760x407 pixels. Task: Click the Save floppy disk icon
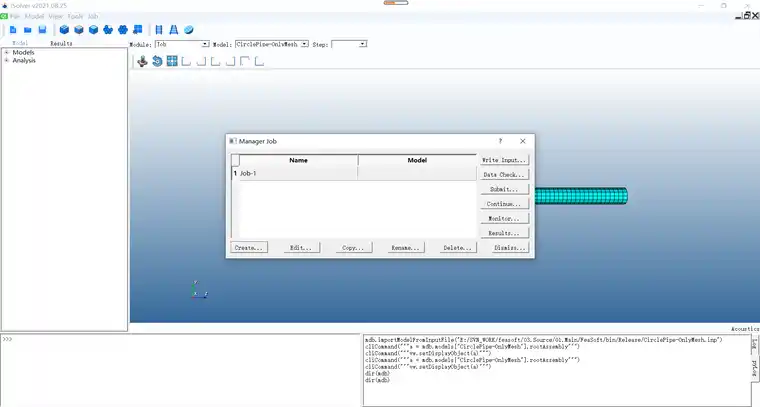42,30
